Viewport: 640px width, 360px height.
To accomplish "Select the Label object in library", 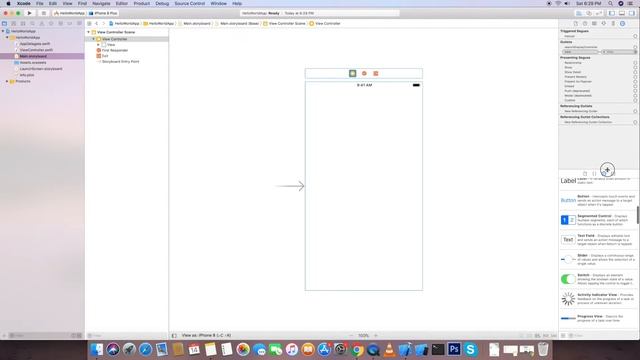I will (598, 181).
